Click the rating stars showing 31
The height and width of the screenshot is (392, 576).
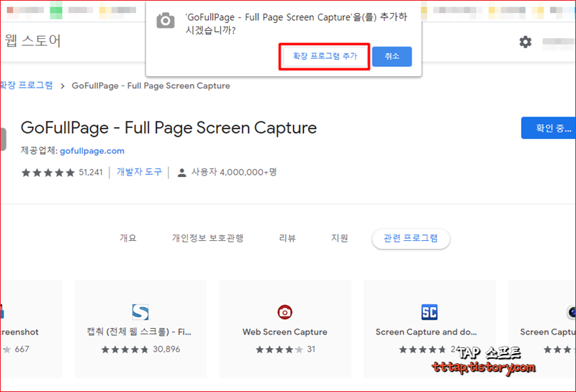(x=279, y=350)
